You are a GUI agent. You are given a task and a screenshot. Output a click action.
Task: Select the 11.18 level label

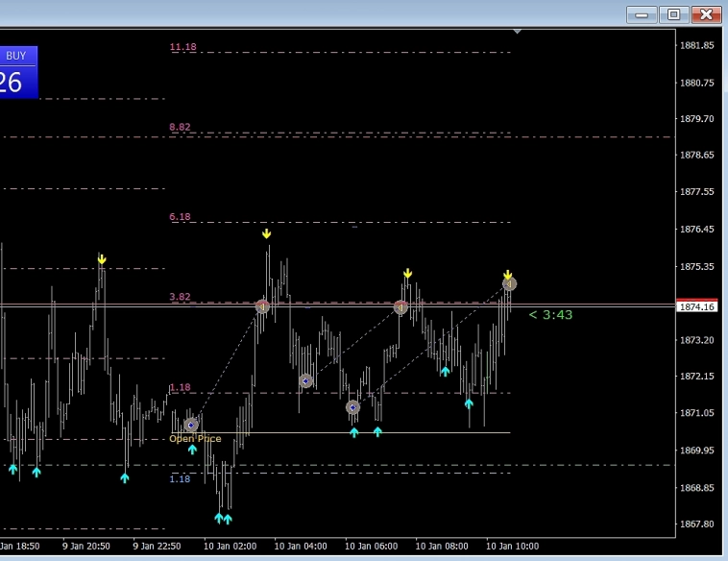pyautogui.click(x=182, y=47)
